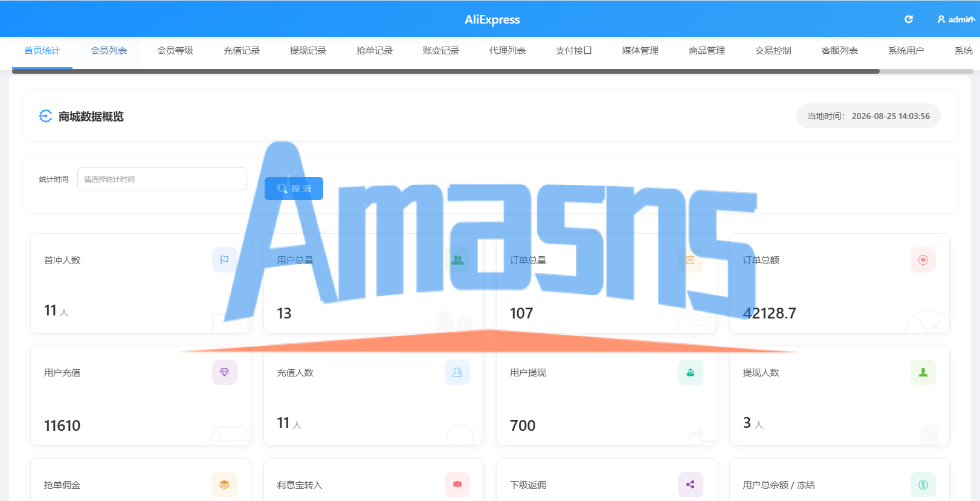
Task: Click the layers icon on 抢单佣金 card
Action: tap(225, 485)
